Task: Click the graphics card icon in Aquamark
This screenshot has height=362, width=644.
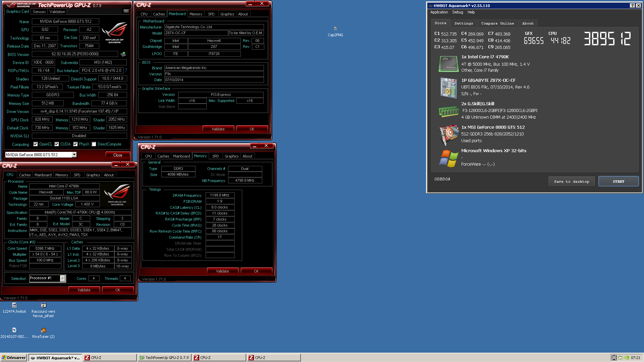Action: click(x=449, y=135)
